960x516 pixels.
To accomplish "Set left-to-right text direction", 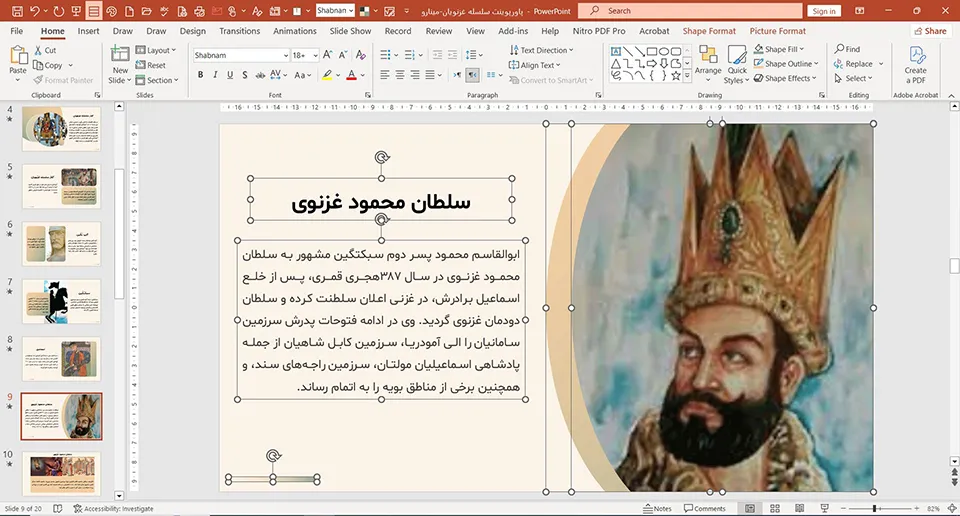I will coord(457,75).
